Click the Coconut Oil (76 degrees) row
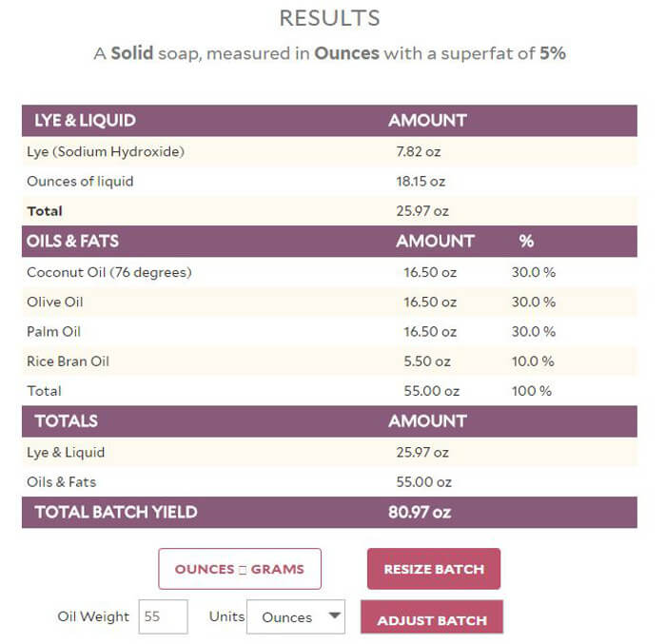 pyautogui.click(x=109, y=272)
